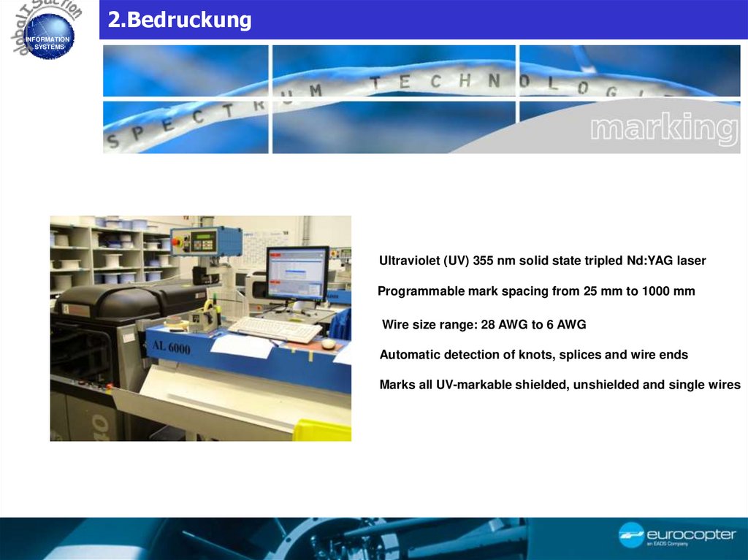748x560 pixels.
Task: Select the Eurocopter helicopter logo icon
Action: (x=633, y=534)
